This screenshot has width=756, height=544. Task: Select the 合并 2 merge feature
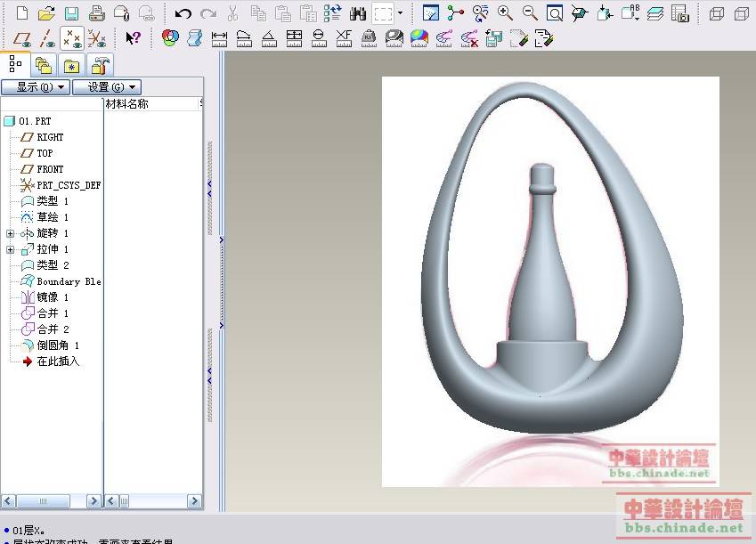[x=45, y=329]
